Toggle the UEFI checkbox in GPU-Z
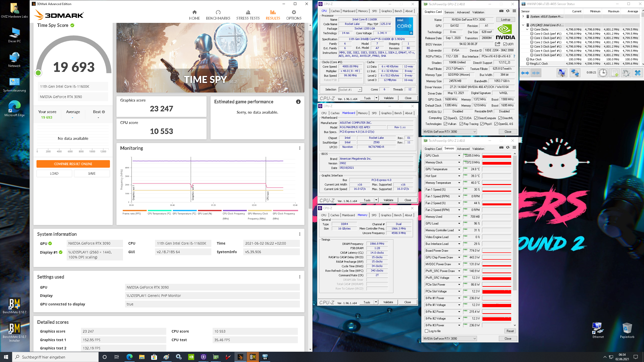This screenshot has width=644, height=362. [505, 44]
